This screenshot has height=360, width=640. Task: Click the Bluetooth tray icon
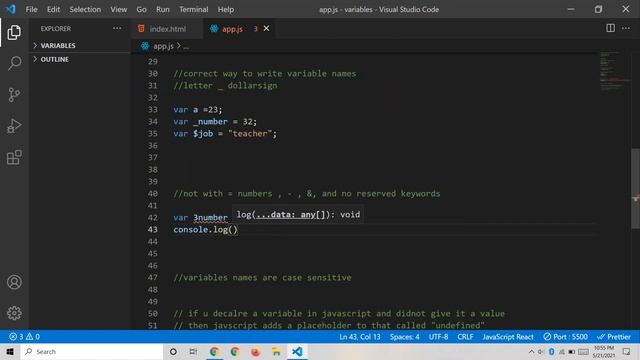pyautogui.click(x=551, y=351)
